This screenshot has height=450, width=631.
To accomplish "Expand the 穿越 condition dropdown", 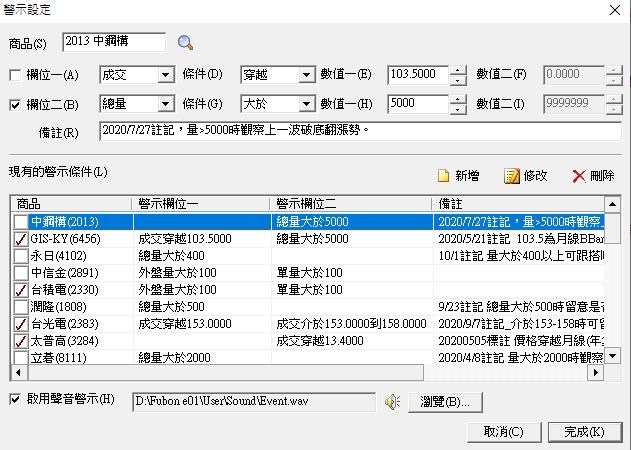I will 305,75.
